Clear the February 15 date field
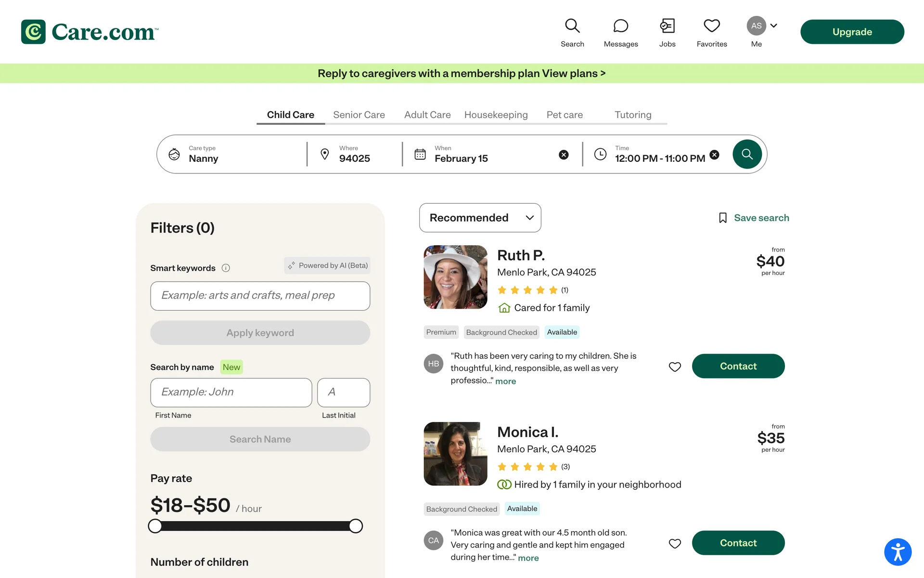 pos(564,155)
